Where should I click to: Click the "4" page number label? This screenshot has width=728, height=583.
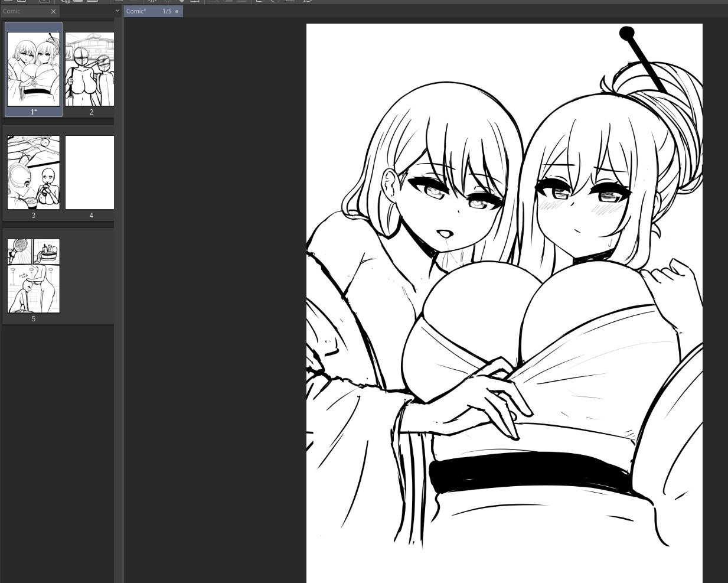pyautogui.click(x=91, y=216)
